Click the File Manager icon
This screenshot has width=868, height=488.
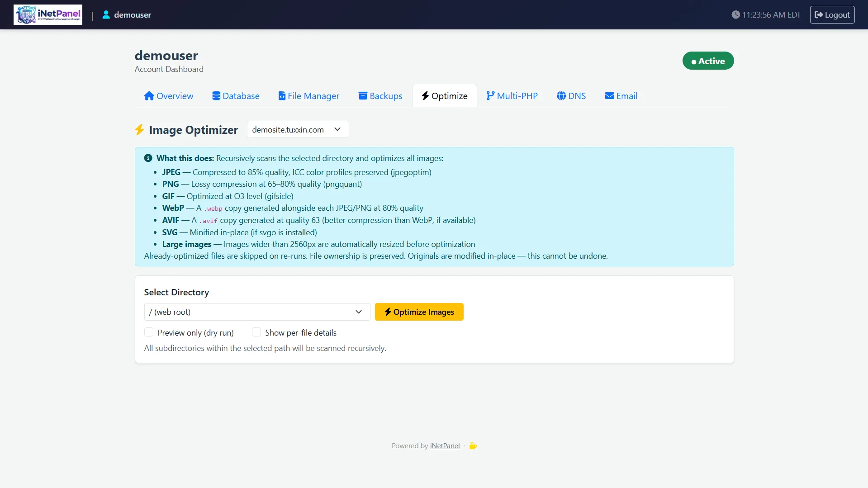point(282,95)
